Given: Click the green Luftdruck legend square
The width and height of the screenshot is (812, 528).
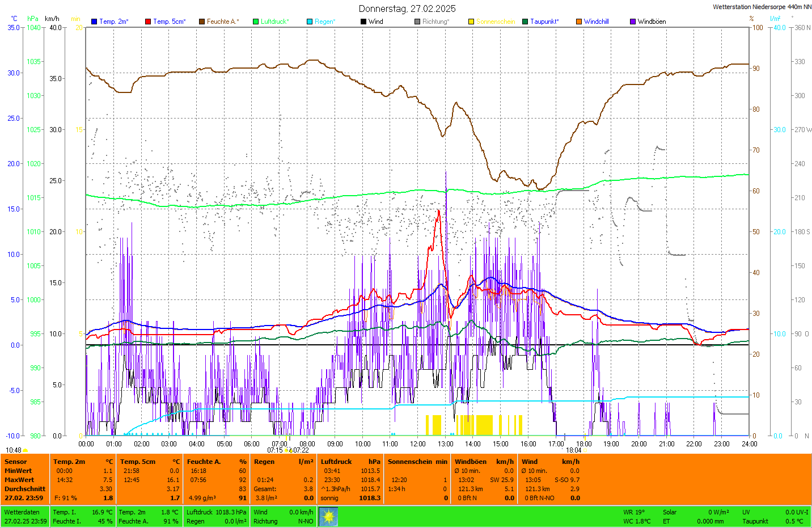Looking at the screenshot, I should [256, 22].
